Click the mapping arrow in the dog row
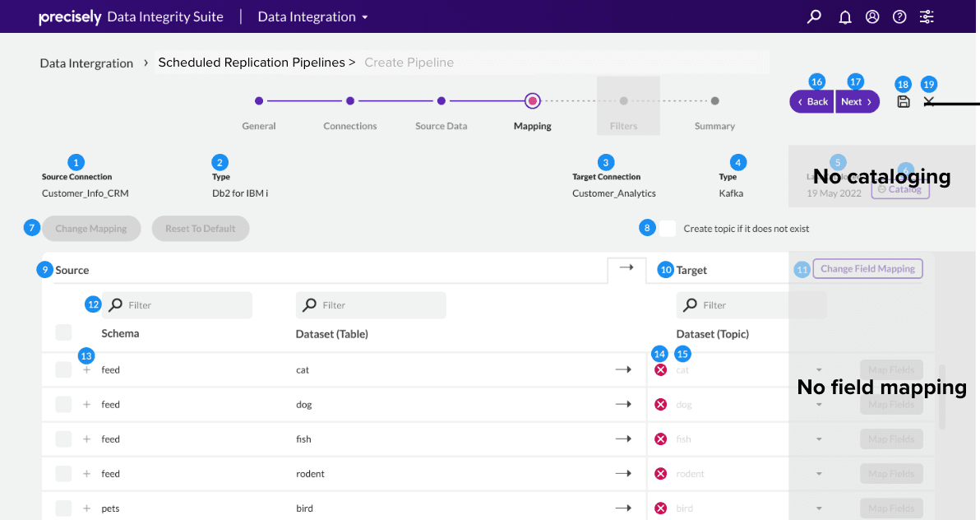980x520 pixels. point(623,404)
